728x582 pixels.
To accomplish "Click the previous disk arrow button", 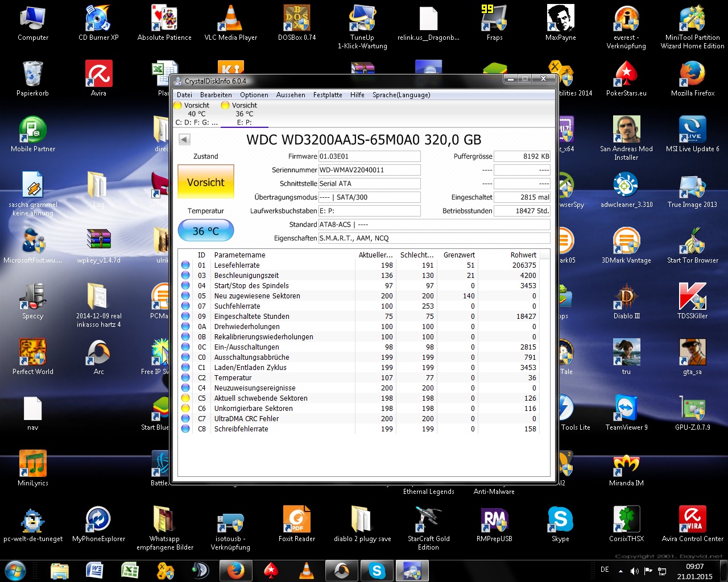I will point(184,139).
